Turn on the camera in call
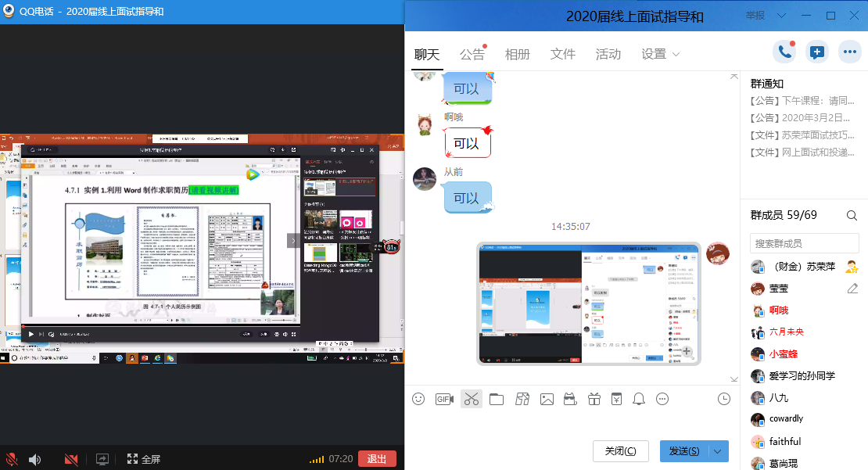This screenshot has width=868, height=470. pos(71,459)
